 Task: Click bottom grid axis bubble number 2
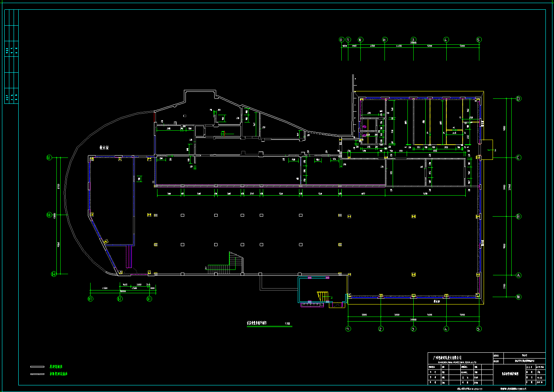pos(381,329)
